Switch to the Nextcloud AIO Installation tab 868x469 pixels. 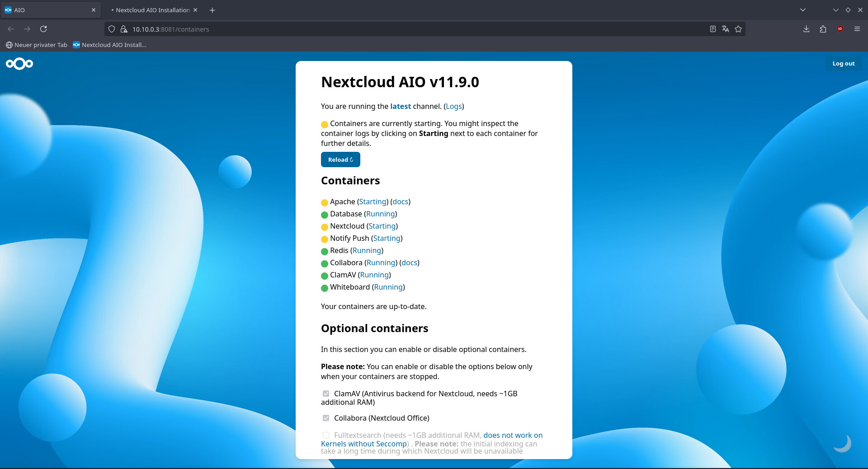coord(152,10)
